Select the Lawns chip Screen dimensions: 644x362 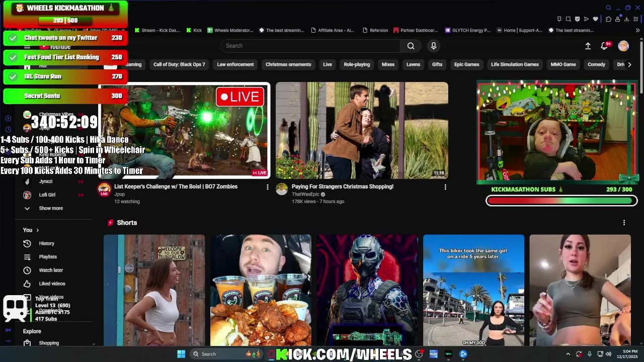pyautogui.click(x=413, y=64)
